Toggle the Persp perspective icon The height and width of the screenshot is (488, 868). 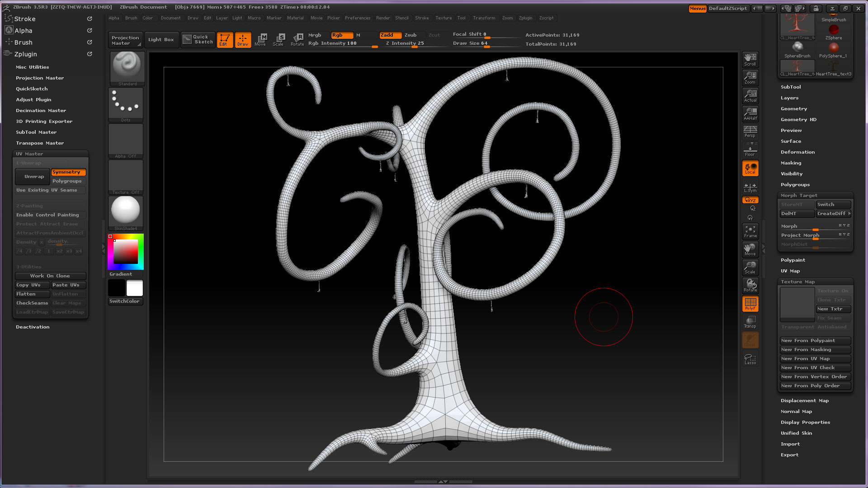point(750,131)
